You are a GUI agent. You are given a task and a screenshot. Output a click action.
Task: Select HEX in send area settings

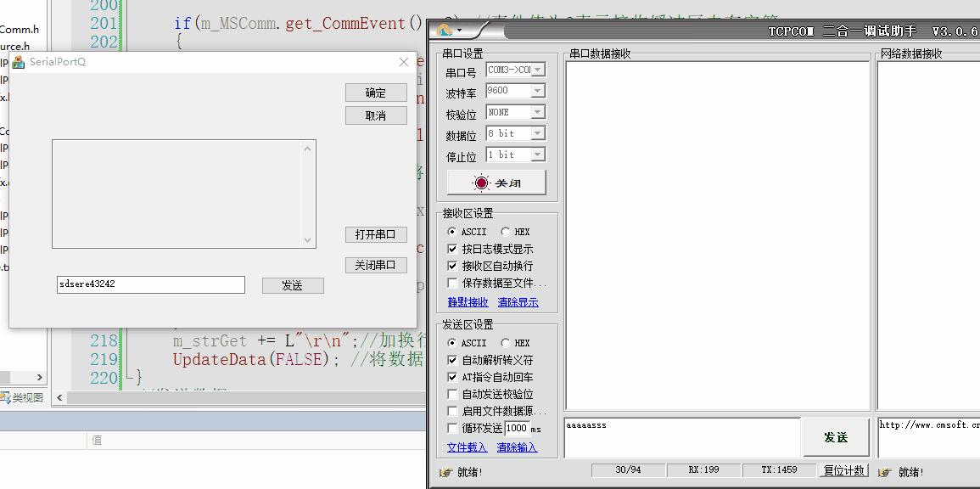click(506, 343)
